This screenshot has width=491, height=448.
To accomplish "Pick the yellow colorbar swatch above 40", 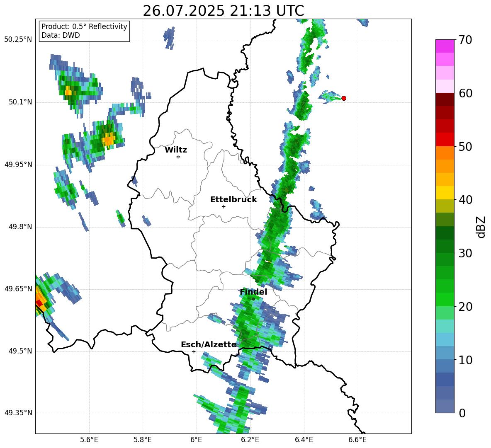I will (445, 193).
